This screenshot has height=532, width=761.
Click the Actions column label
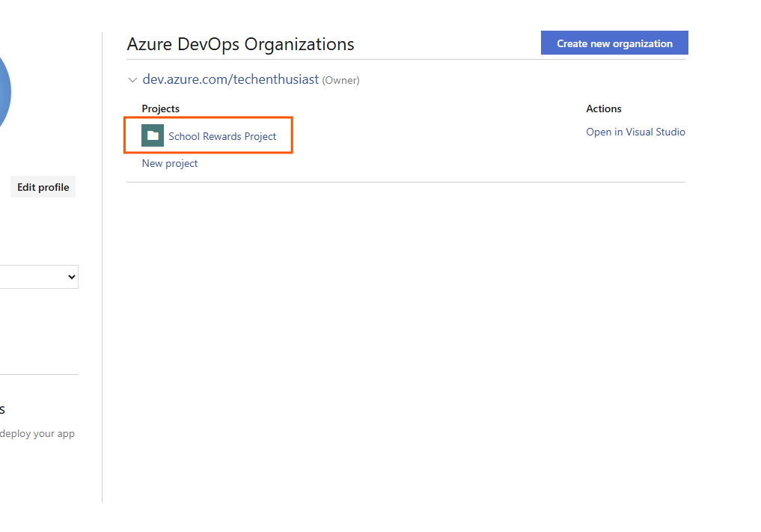(604, 108)
